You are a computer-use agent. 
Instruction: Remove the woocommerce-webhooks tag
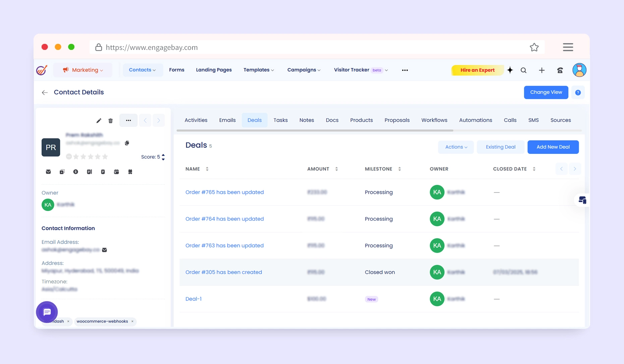pyautogui.click(x=132, y=321)
